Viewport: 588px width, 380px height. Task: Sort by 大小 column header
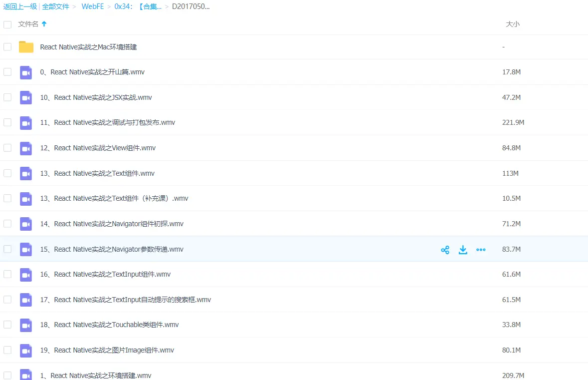coord(513,24)
